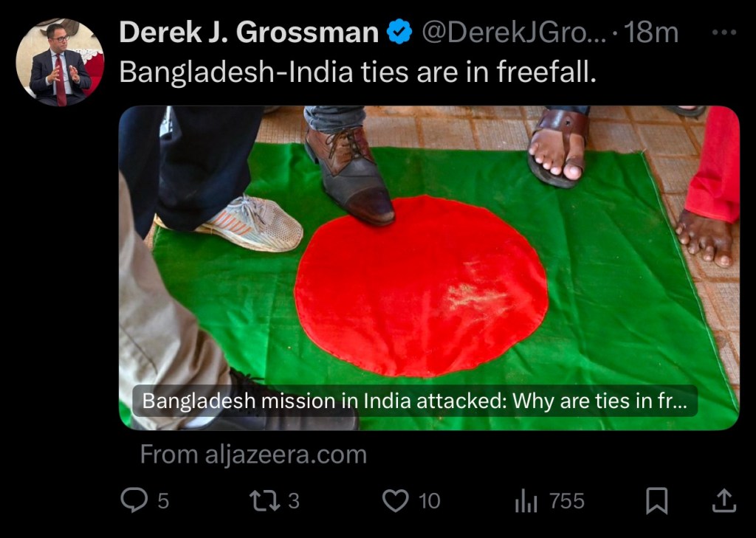
Task: Click the like count 10
Action: tap(429, 501)
